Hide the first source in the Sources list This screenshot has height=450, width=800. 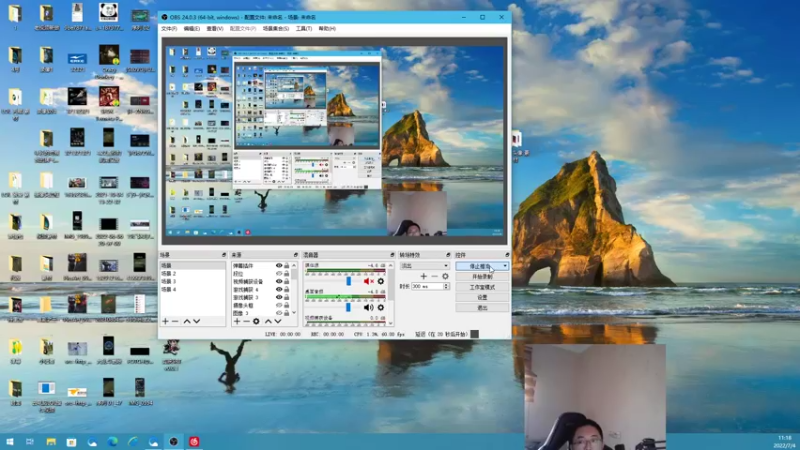[279, 266]
